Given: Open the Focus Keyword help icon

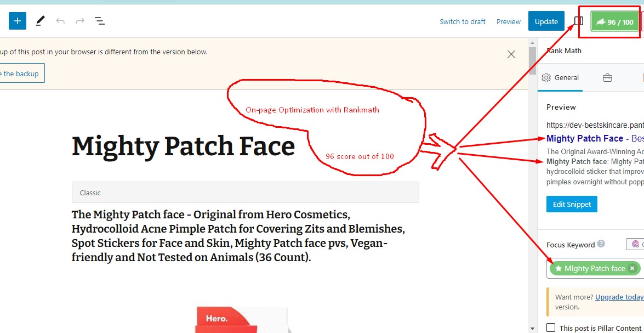Looking at the screenshot, I should [x=601, y=244].
